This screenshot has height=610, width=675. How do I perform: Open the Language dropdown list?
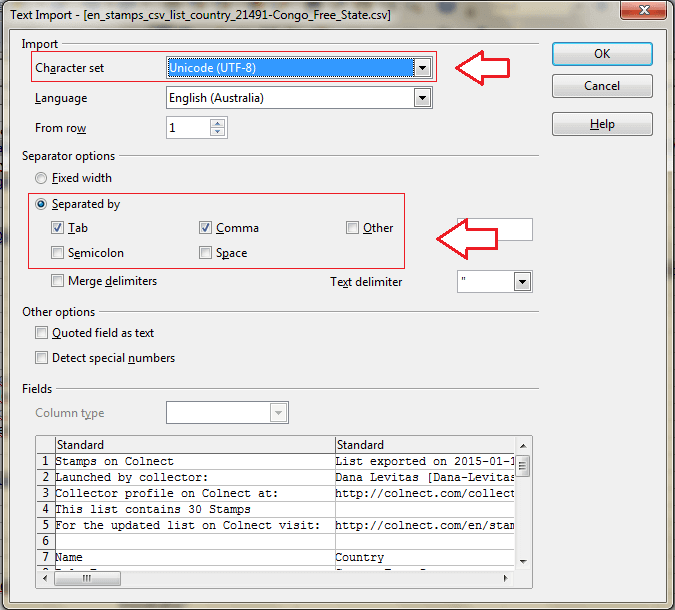tap(422, 98)
